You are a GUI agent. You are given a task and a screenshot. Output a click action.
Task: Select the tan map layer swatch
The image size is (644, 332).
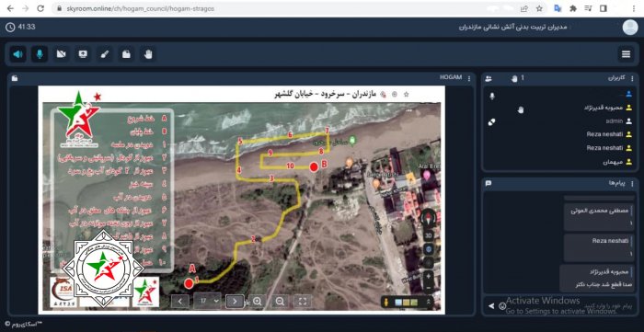tap(406, 303)
